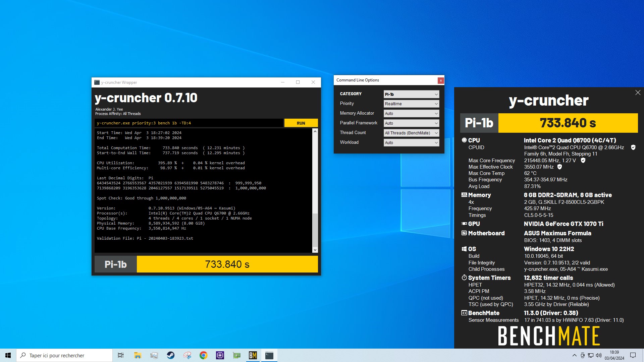Click the 'Intel Core 2 Quad Q6700 (4C/4T)' text
Viewport: 644px width, 362px height.
570,140
